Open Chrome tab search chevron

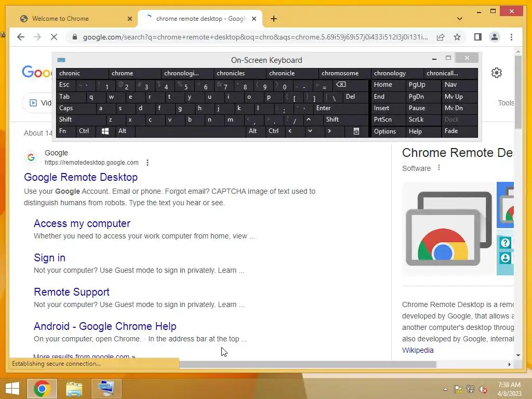pos(459,19)
